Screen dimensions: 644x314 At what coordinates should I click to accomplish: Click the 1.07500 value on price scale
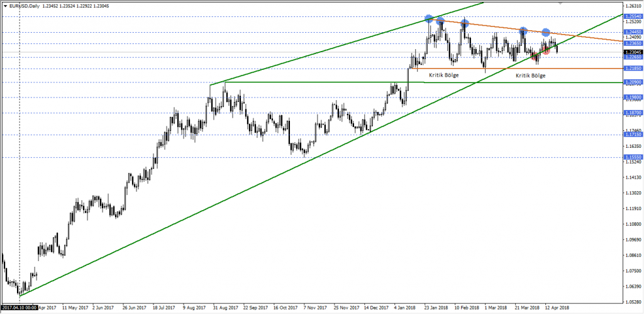click(633, 271)
